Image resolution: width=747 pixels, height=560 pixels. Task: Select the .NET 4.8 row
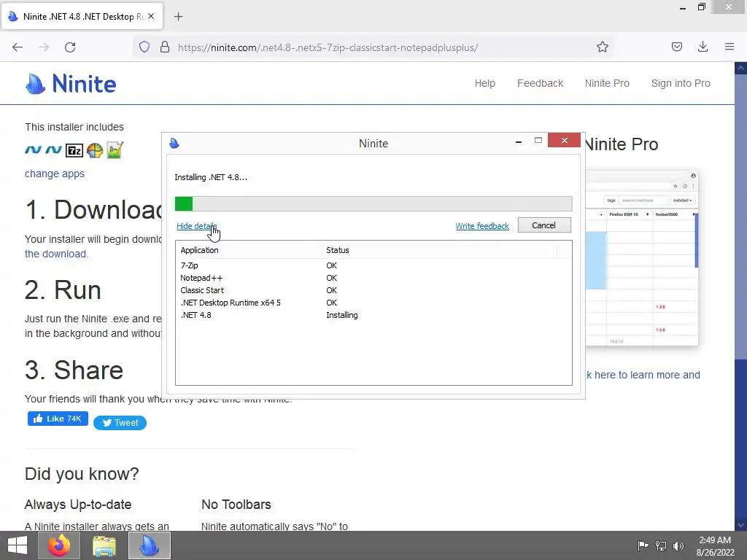(x=373, y=315)
